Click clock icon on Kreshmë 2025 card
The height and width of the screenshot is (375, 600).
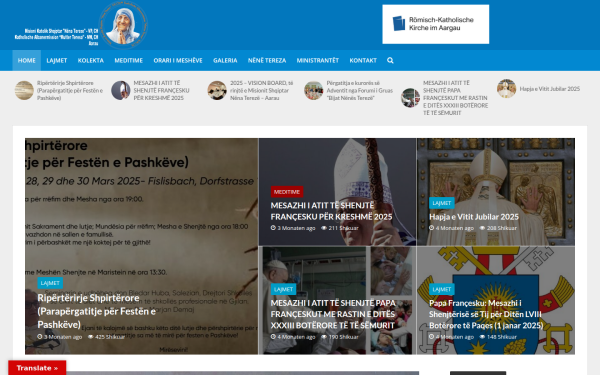click(x=273, y=228)
